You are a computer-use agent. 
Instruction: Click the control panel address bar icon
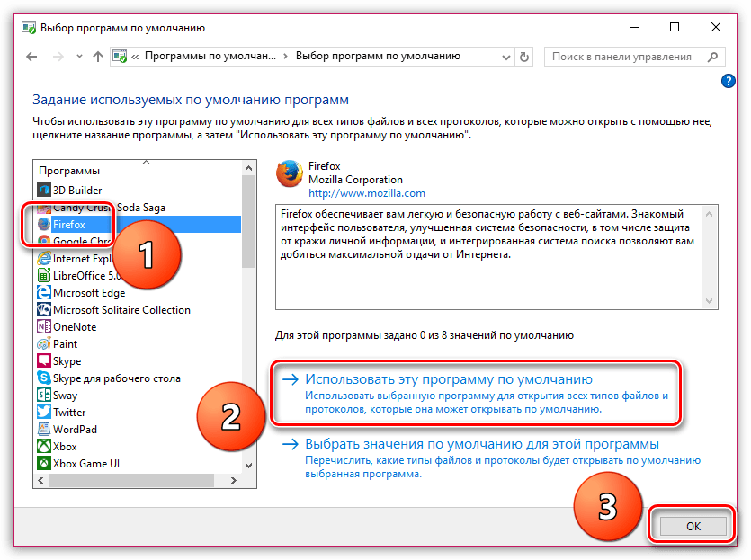(120, 57)
